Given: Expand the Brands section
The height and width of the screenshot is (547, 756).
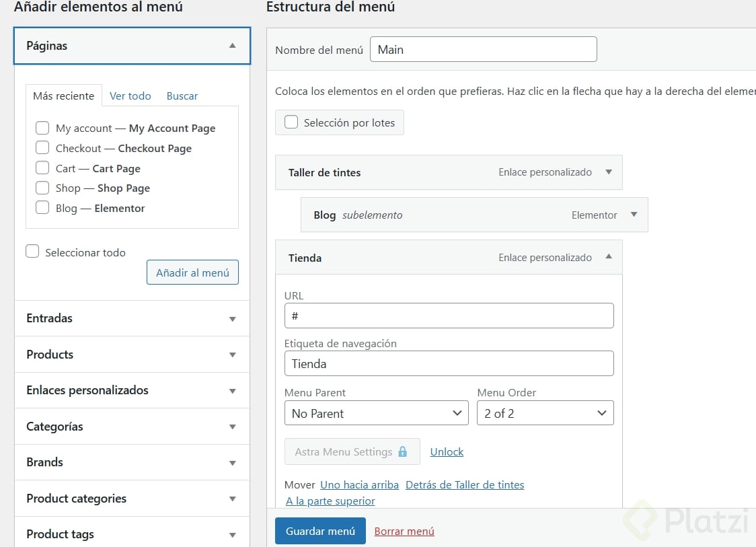Looking at the screenshot, I should click(232, 463).
